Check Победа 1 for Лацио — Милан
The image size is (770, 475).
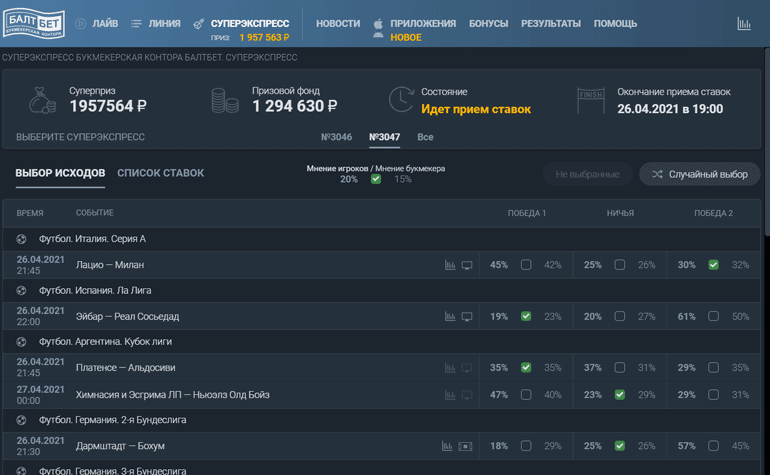click(526, 265)
